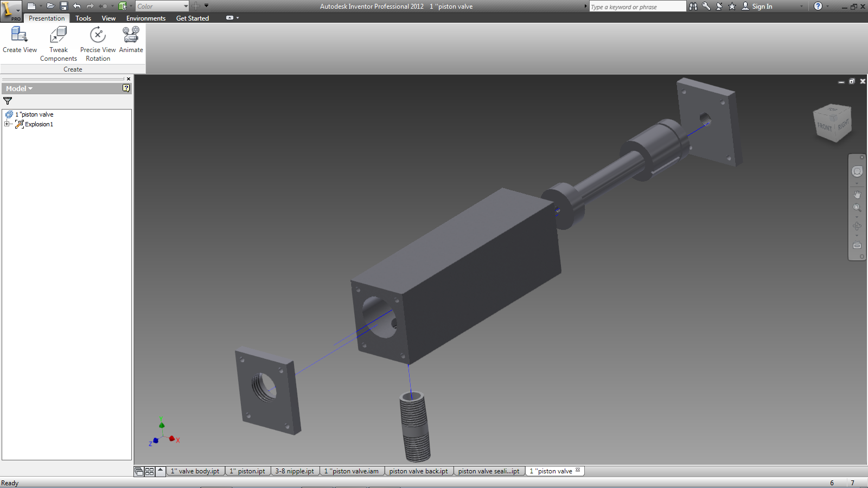Switch to the 1" piston.ipt document tab
The image size is (868, 488).
point(247,471)
